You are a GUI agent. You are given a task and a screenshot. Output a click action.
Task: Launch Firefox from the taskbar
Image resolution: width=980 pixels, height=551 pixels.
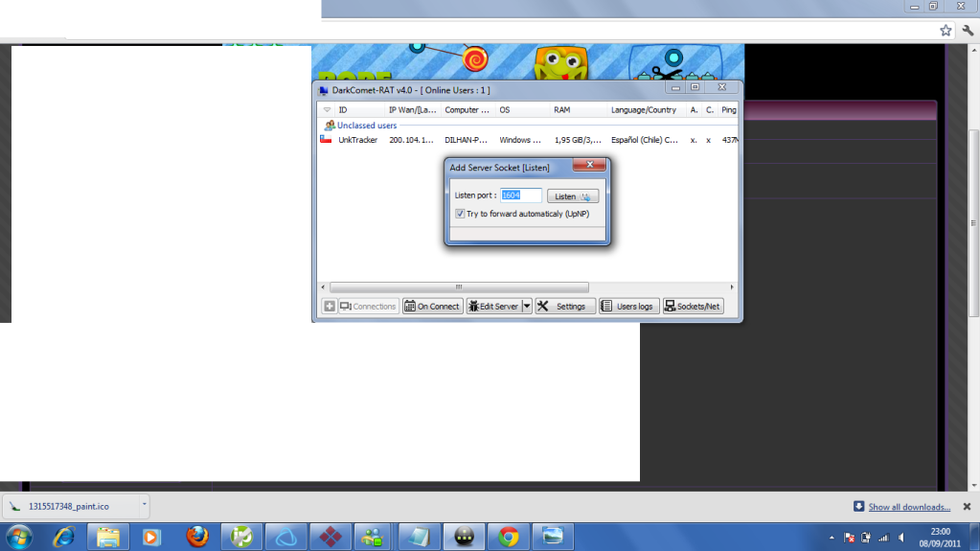coord(197,538)
